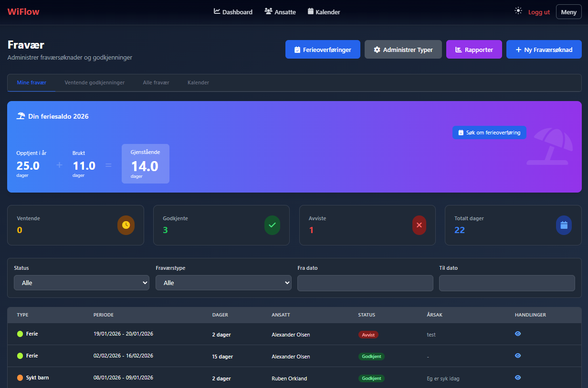Open Kalender from the top navigation bar
Viewport: 588px width, 388px height.
coord(324,12)
